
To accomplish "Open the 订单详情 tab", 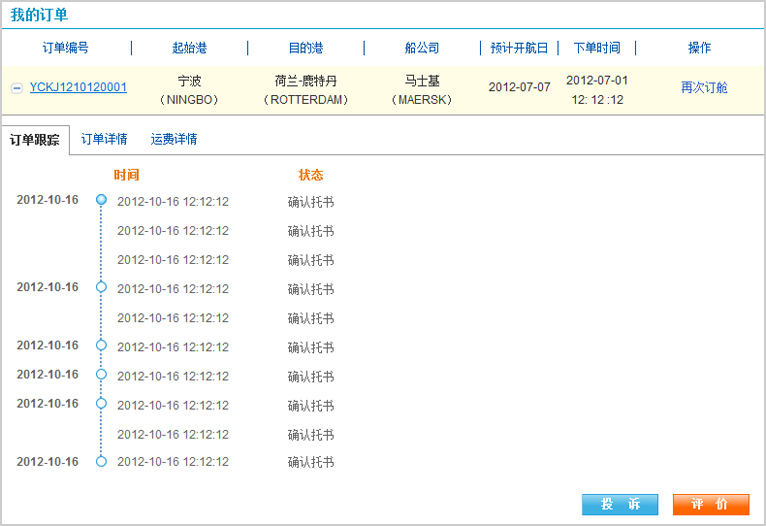I will click(104, 140).
